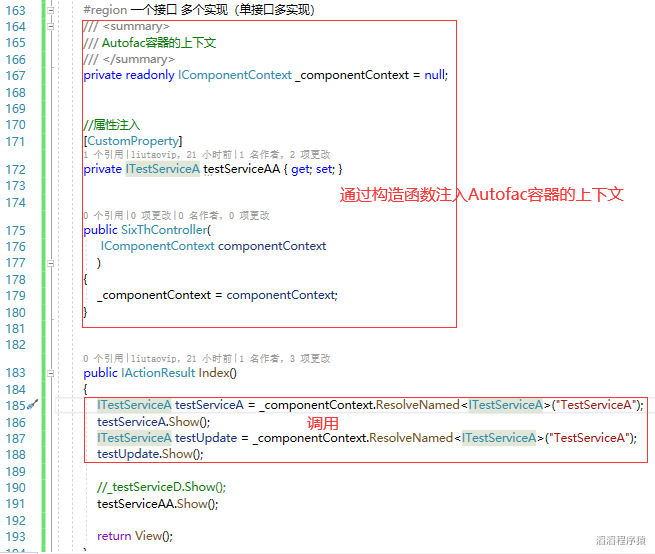Collapse the #region block at line 163

click(51, 10)
